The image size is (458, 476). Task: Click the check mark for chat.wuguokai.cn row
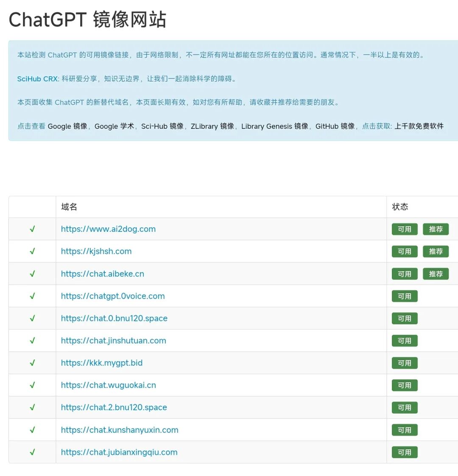click(x=33, y=385)
